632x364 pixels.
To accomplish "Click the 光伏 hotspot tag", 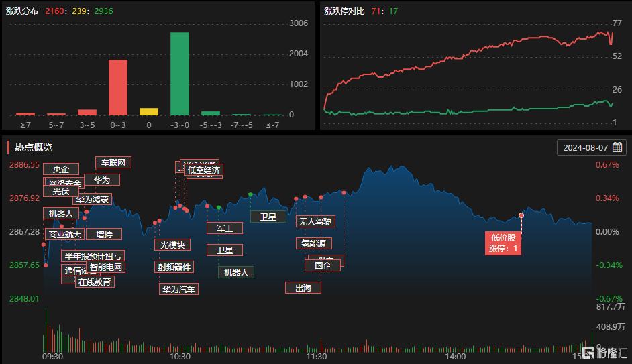I will 61,191.
